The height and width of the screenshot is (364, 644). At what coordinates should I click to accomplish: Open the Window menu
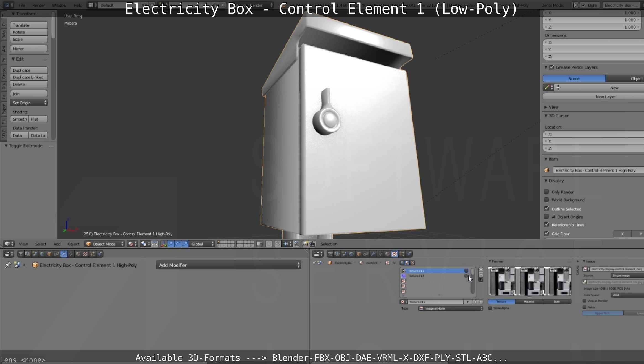pyautogui.click(x=59, y=5)
